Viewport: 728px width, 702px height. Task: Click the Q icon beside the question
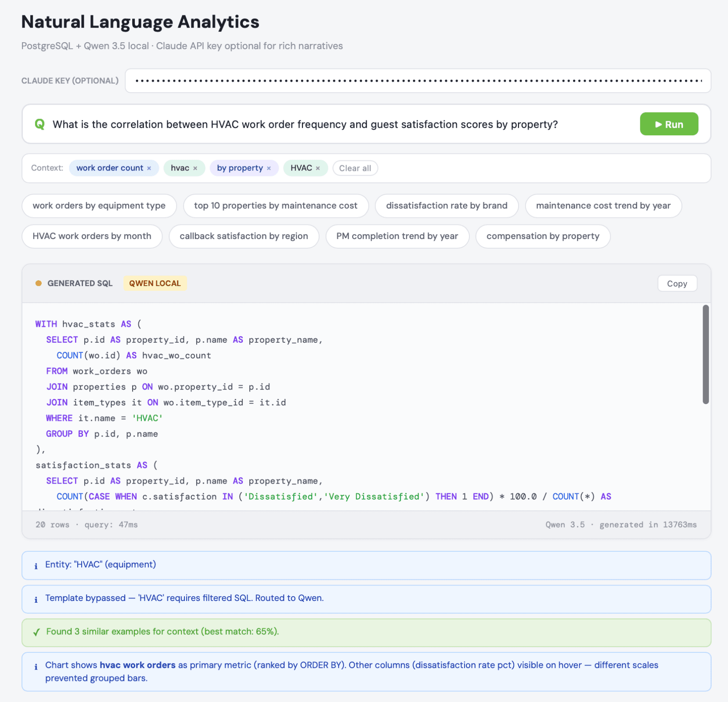[40, 124]
